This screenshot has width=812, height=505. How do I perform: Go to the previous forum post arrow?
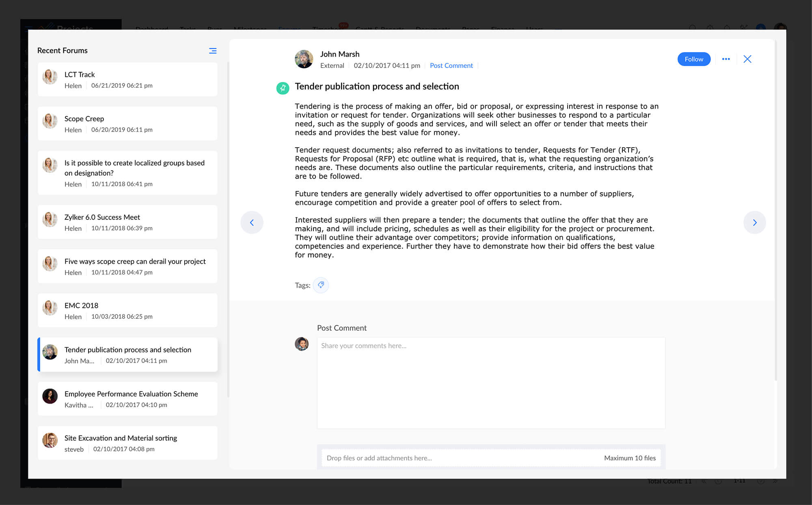tap(252, 222)
